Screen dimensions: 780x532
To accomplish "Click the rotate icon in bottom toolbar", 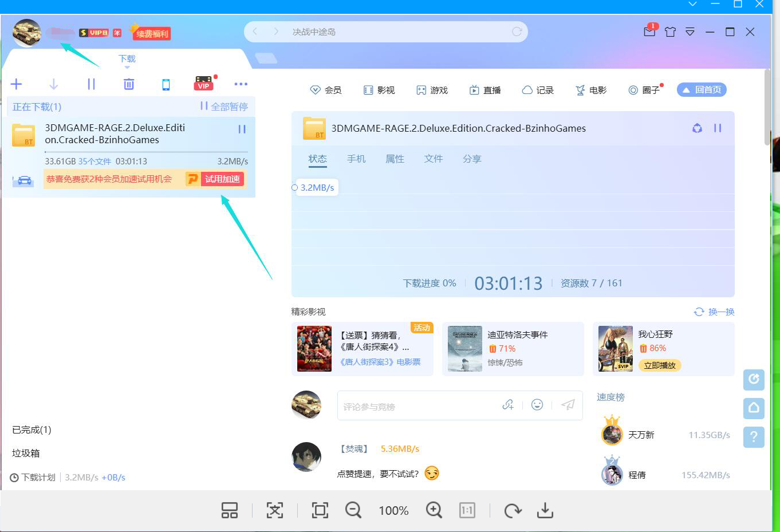I will (513, 510).
